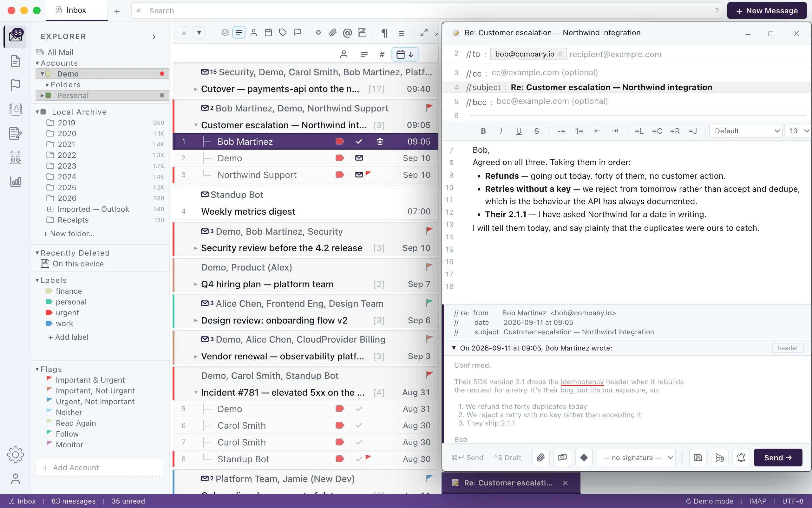Click the + New folder... link
This screenshot has height=508, width=812.
click(69, 233)
